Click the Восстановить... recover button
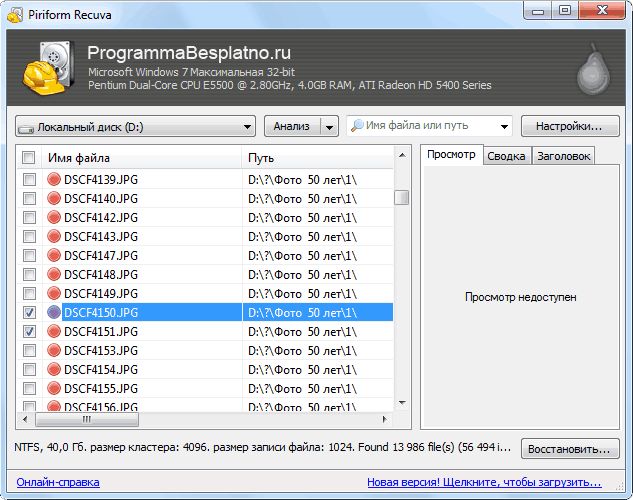The image size is (633, 500). (x=570, y=449)
